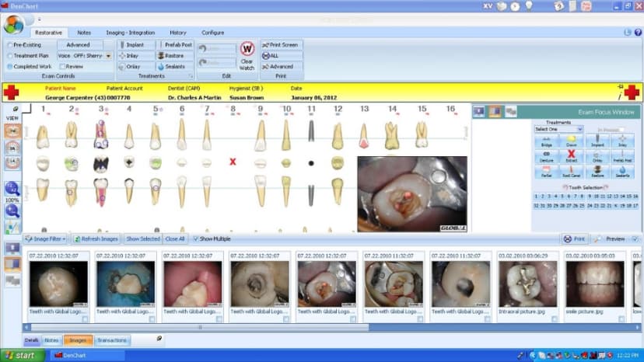Image resolution: width=644 pixels, height=362 pixels.
Task: Select the Completed Work radio button
Action: (x=10, y=67)
